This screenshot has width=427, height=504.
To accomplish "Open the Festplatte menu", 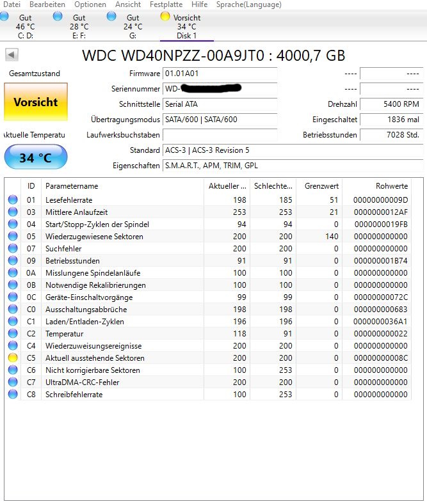I will click(166, 4).
